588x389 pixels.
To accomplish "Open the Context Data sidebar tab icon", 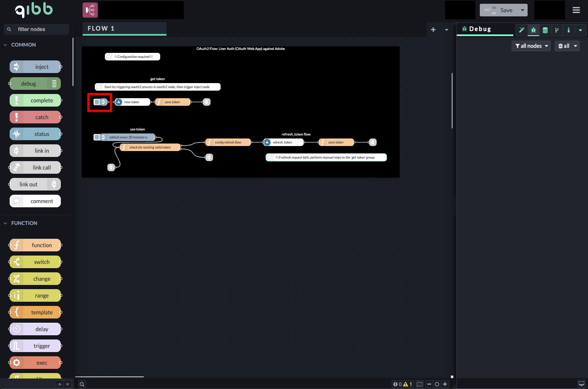I will (545, 30).
